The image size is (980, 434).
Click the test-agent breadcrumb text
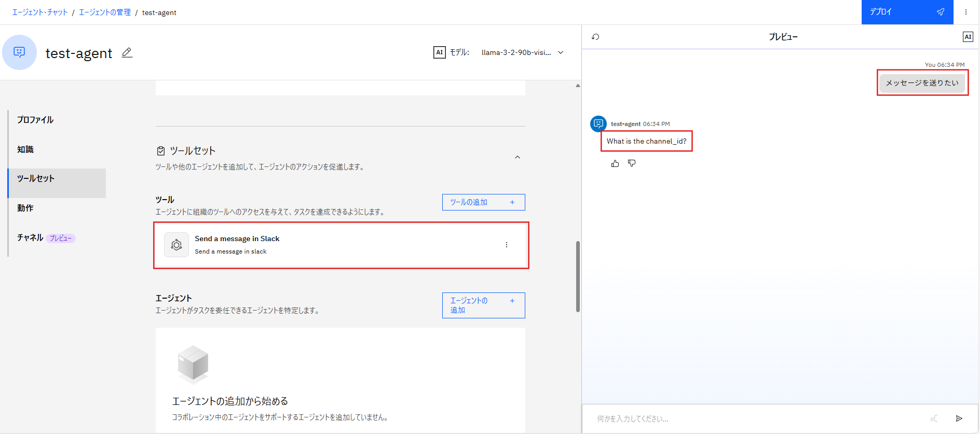pyautogui.click(x=159, y=12)
